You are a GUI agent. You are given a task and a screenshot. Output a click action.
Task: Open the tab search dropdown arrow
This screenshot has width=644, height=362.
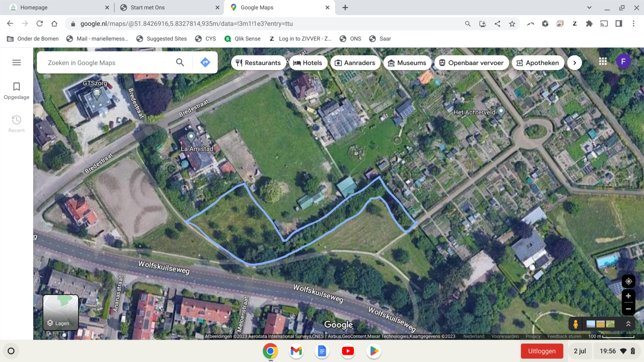click(x=589, y=8)
